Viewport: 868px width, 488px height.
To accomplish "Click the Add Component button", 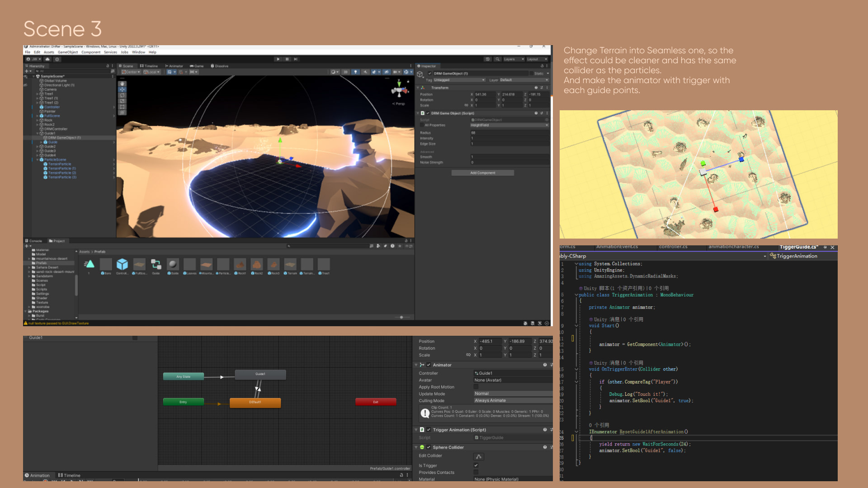I will click(482, 173).
